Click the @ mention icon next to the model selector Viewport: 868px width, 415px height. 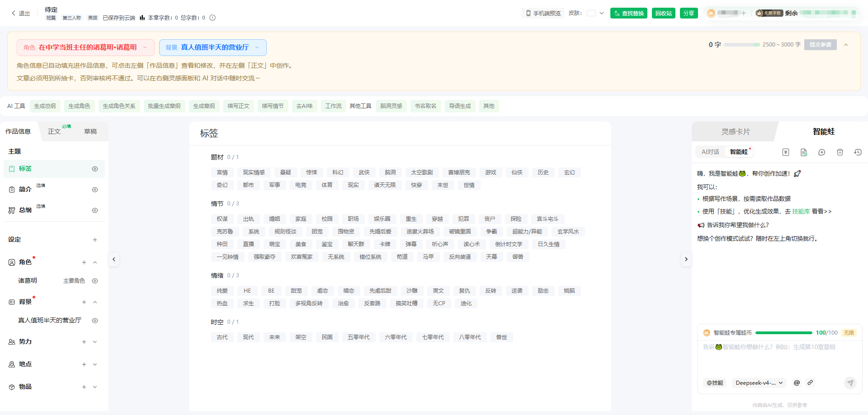coord(797,382)
